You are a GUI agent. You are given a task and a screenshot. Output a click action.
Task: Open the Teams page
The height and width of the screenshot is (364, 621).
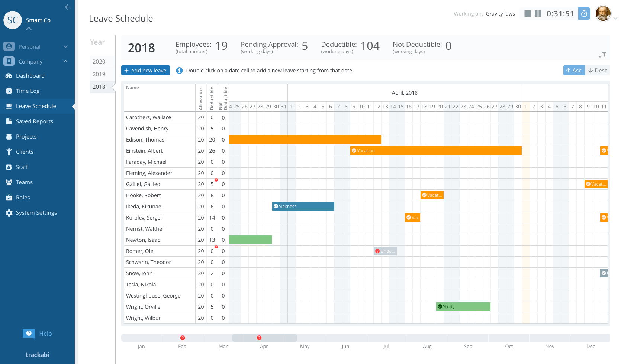coord(24,182)
